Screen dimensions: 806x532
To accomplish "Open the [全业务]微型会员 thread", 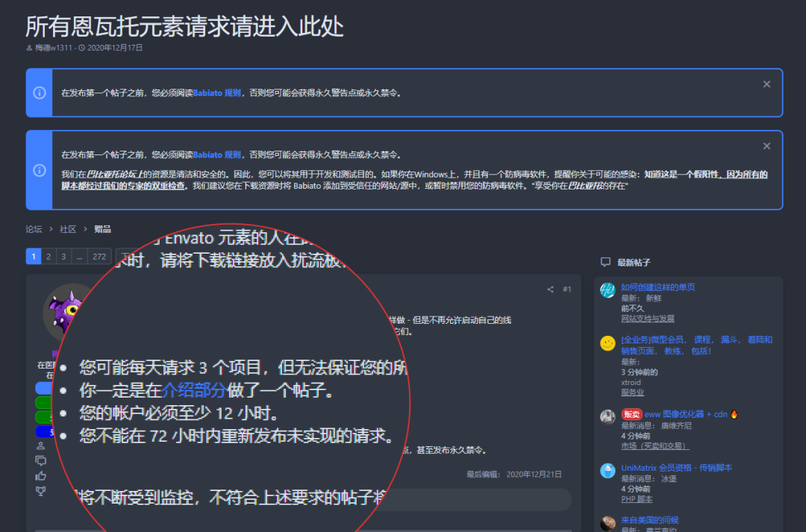I will click(x=696, y=345).
